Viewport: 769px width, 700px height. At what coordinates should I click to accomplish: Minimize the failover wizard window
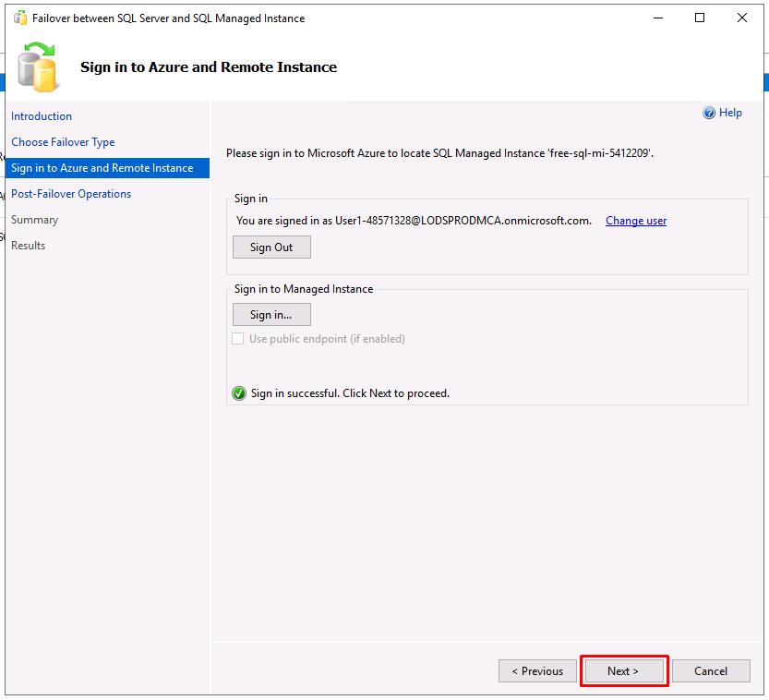tap(658, 18)
